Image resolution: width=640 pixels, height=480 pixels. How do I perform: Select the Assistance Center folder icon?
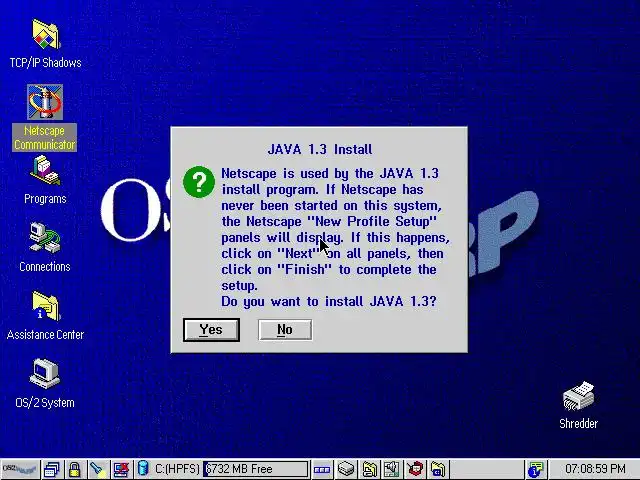coord(45,306)
